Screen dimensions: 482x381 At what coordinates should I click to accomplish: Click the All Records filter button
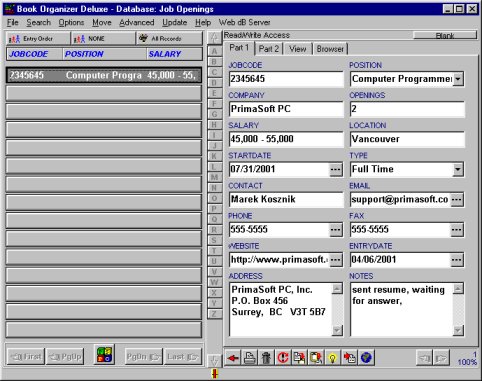tap(169, 39)
